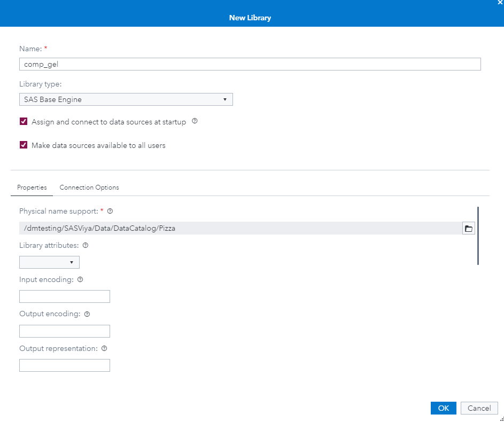Screen dimensions: 504x422
Task: Show help for Library attributes
Action: [86, 245]
